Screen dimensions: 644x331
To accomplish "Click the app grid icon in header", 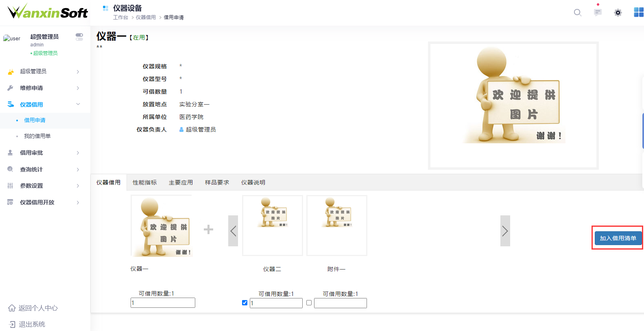I will tap(638, 12).
